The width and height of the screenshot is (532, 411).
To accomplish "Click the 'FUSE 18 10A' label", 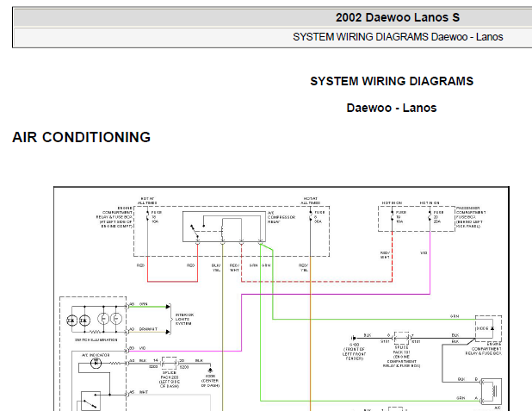I will click(156, 217).
